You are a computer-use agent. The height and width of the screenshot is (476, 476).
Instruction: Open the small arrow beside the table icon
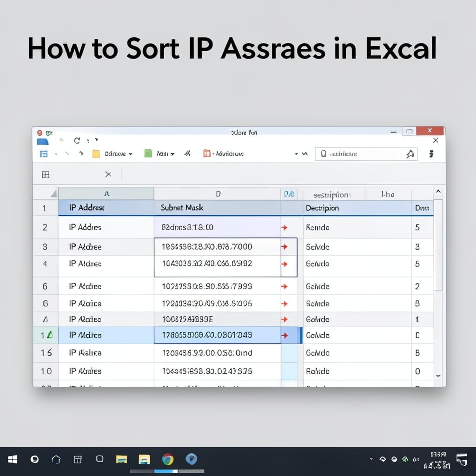(x=56, y=154)
